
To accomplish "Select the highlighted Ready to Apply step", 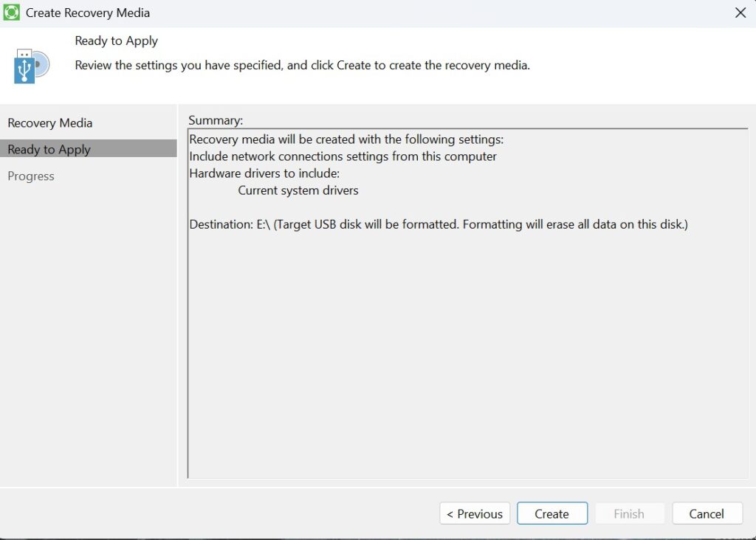I will pos(49,150).
